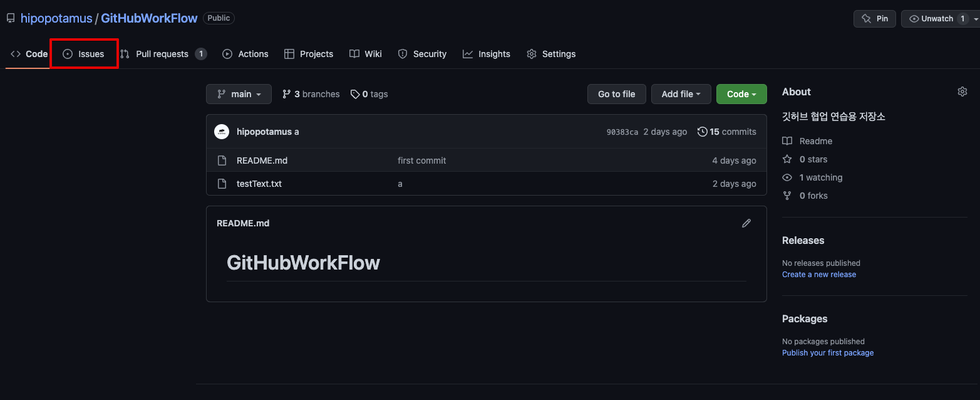This screenshot has width=980, height=400.
Task: Click '2 days ago' timestamp for testText.txt
Action: pos(735,184)
